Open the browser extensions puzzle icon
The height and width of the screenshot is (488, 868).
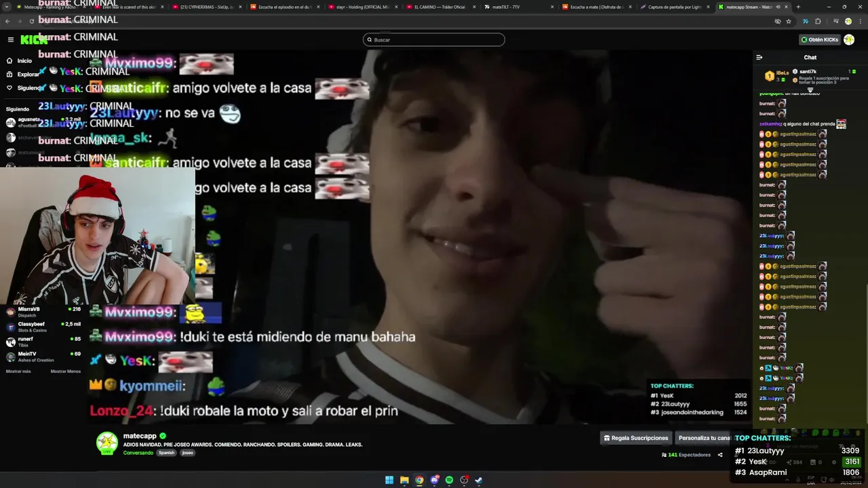(818, 21)
